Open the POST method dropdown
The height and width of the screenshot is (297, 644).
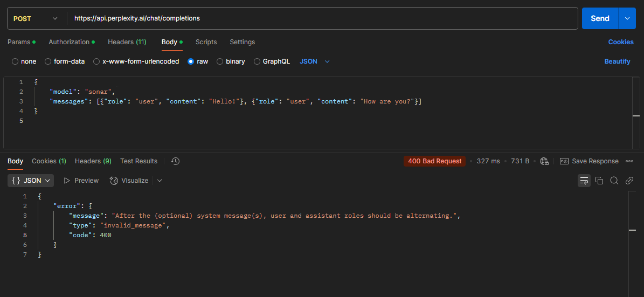[36, 18]
